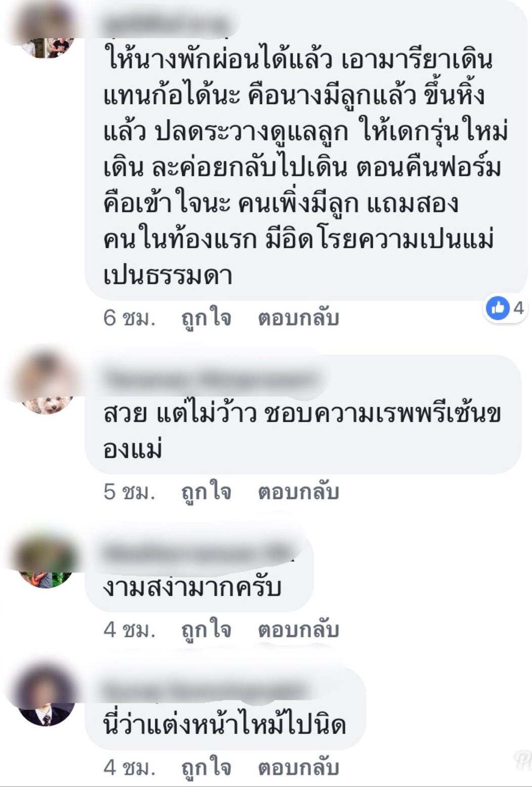Screen dimensions: 532x787
Task: Reply to the comment posted 5 ชม. ago
Action: 298,492
